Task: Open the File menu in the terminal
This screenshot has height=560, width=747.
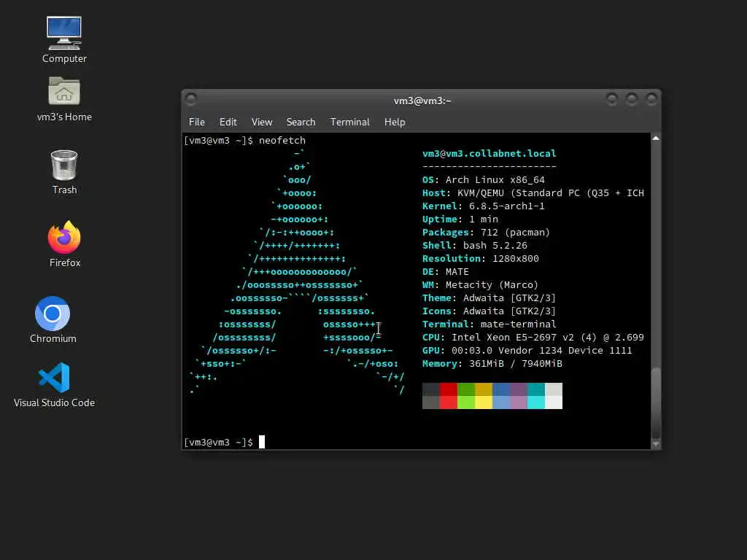Action: (197, 122)
